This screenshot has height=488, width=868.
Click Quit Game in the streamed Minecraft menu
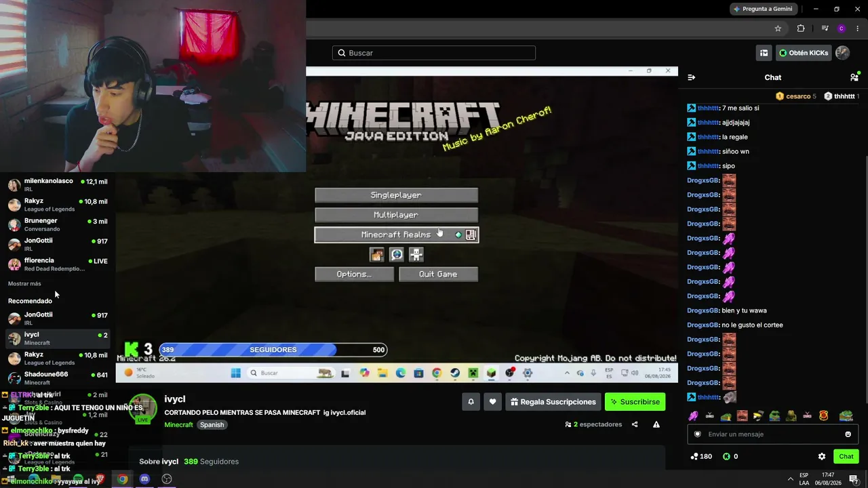point(438,274)
